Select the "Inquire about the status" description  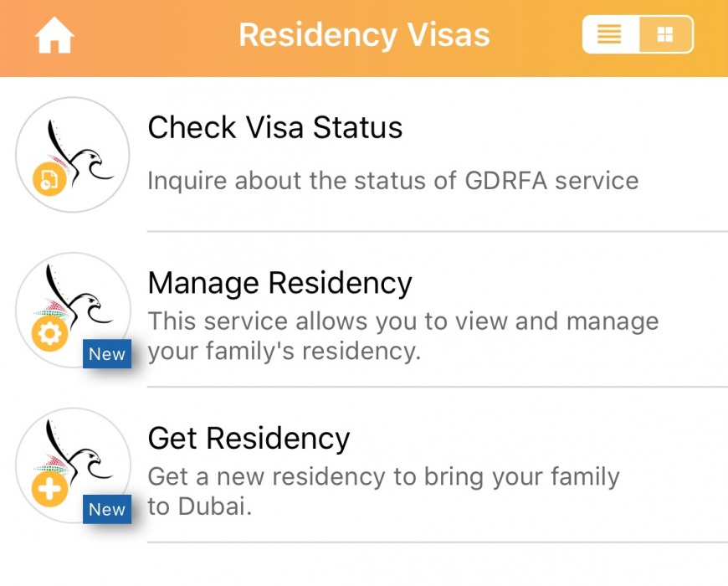click(392, 180)
